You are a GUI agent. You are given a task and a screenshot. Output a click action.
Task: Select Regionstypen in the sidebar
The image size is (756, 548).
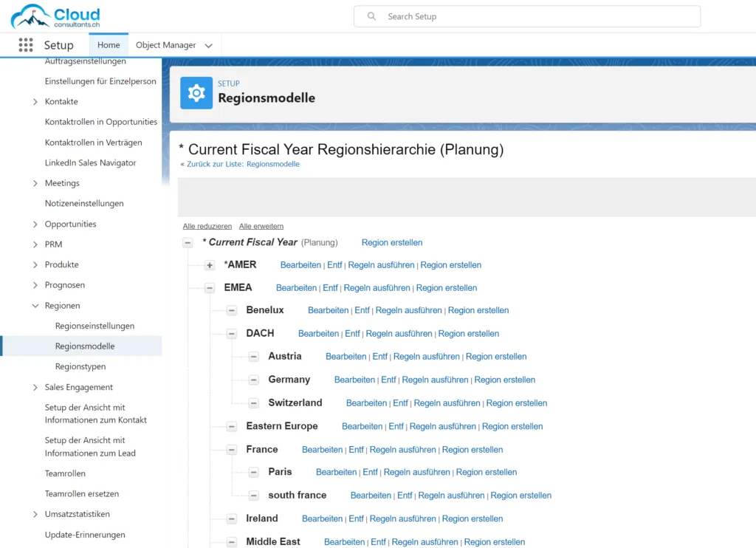pyautogui.click(x=80, y=366)
